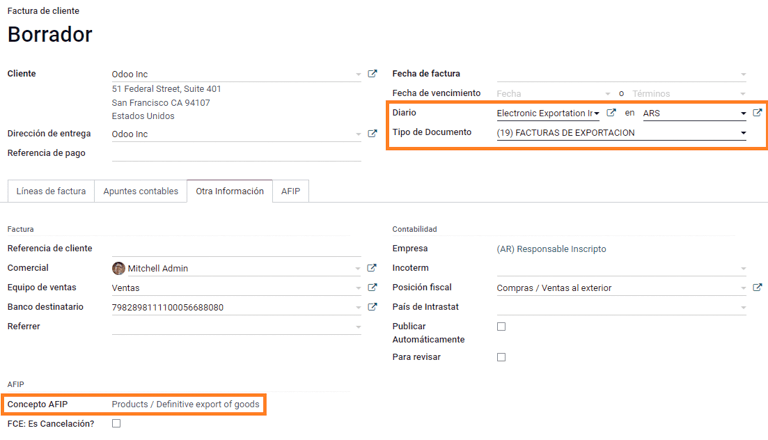Open Equipo de ventas external link
This screenshot has height=440, width=768.
tap(373, 288)
